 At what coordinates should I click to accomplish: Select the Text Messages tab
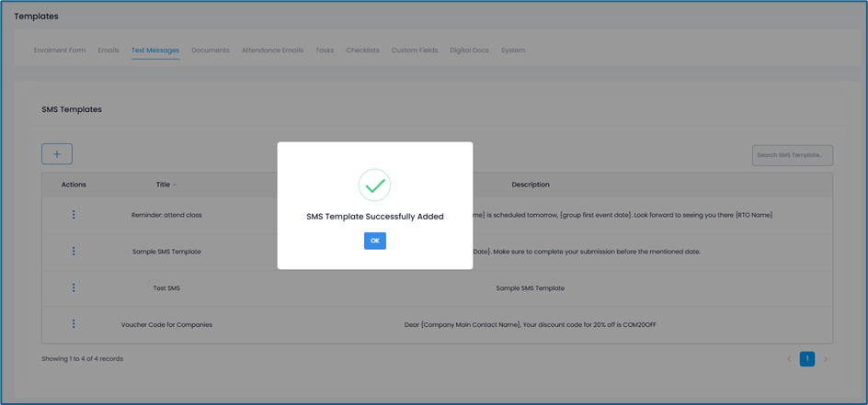pyautogui.click(x=155, y=51)
